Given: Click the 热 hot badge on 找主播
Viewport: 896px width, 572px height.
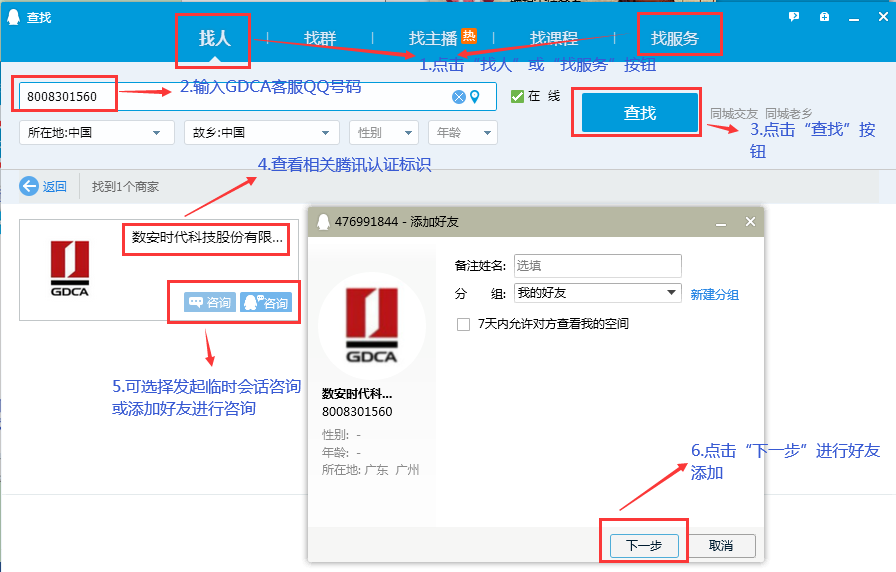Looking at the screenshot, I should pyautogui.click(x=469, y=36).
